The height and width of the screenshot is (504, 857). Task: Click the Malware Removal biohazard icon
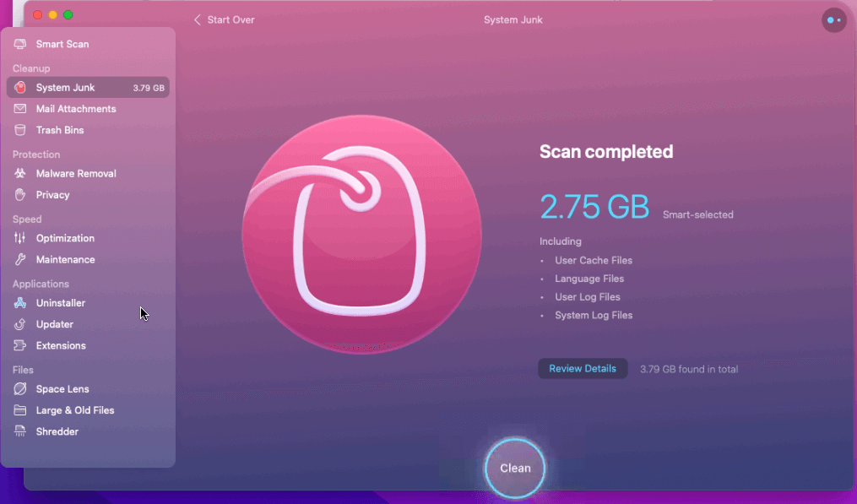pyautogui.click(x=19, y=173)
